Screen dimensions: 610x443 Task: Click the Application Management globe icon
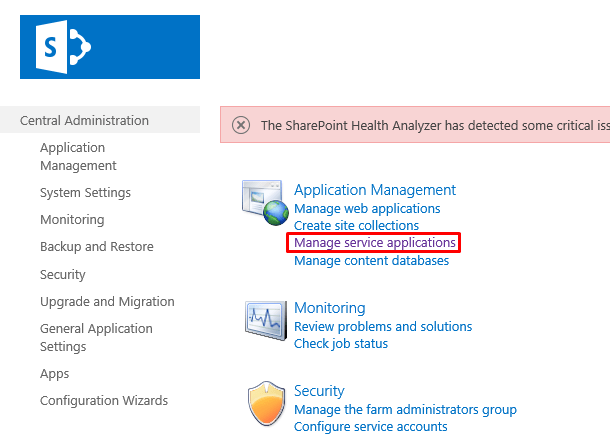265,203
